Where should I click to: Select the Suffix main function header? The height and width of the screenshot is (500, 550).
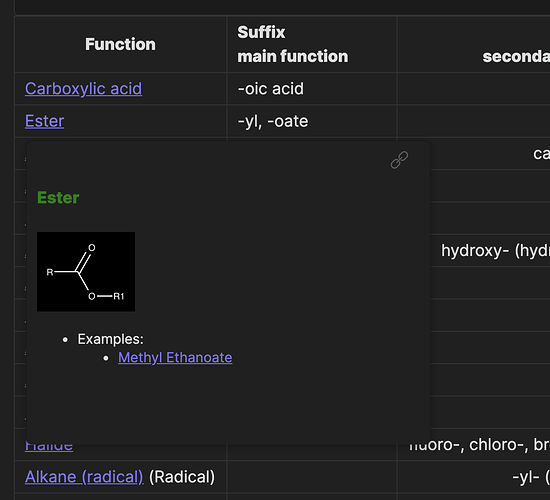click(x=293, y=44)
